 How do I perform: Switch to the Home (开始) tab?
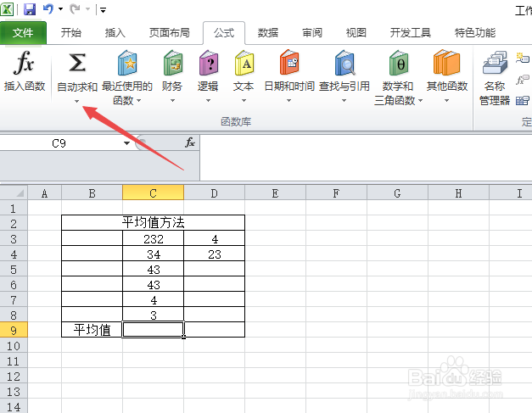pos(71,33)
